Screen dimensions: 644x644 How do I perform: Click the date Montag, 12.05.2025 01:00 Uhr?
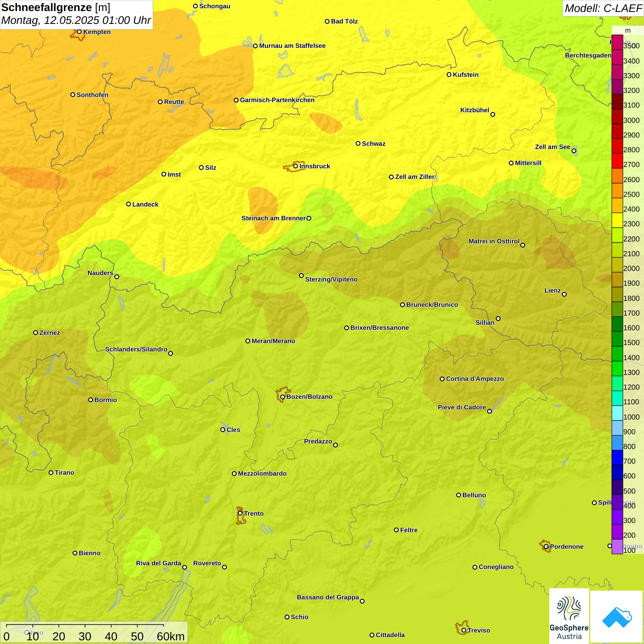pos(76,21)
